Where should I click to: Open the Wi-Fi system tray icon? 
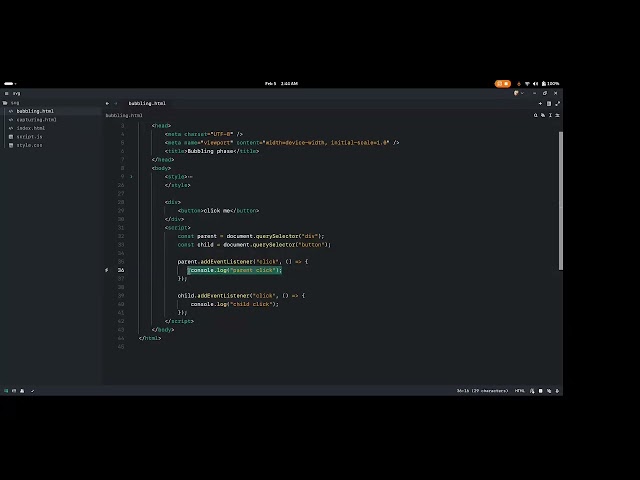527,84
